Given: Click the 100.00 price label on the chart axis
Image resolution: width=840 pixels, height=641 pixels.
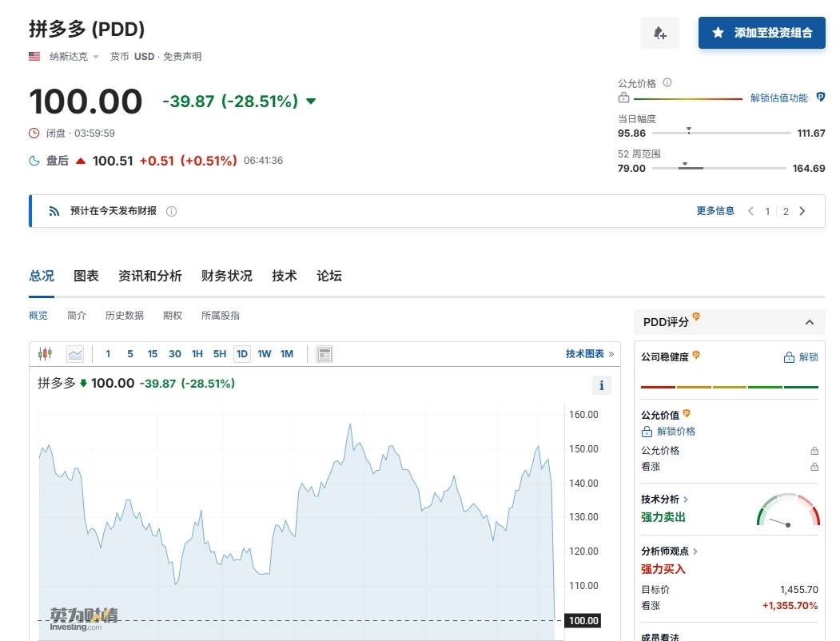Looking at the screenshot, I should pyautogui.click(x=583, y=621).
